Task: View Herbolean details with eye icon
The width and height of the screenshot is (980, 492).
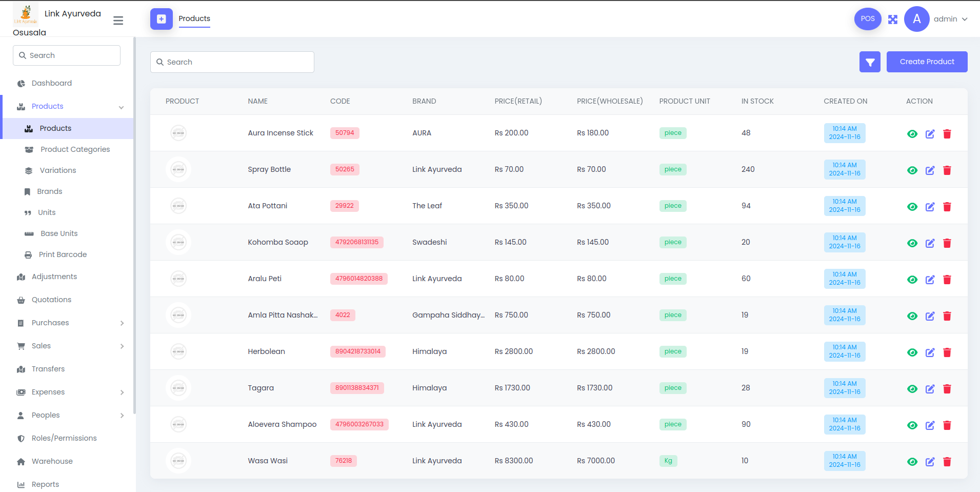Action: point(912,352)
